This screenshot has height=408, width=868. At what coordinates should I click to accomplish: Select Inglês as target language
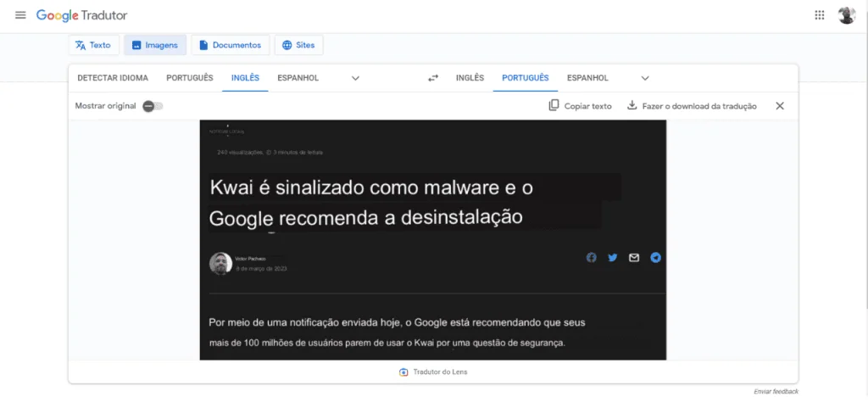[x=470, y=78]
